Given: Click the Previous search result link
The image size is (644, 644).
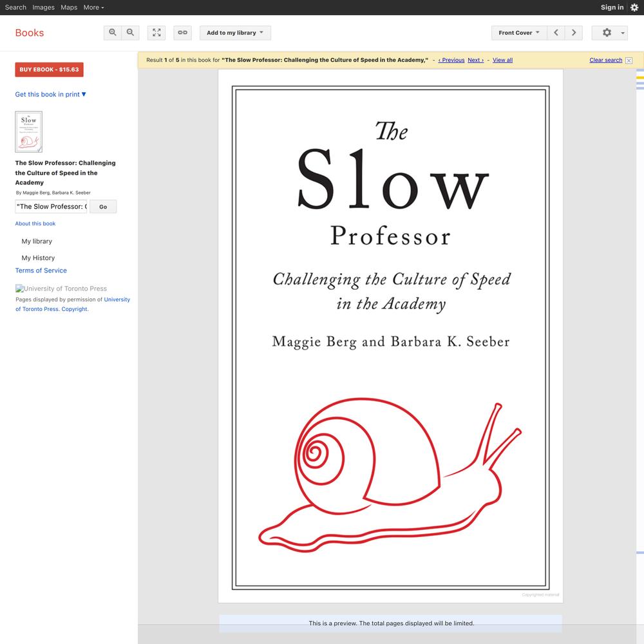Looking at the screenshot, I should click(x=451, y=61).
